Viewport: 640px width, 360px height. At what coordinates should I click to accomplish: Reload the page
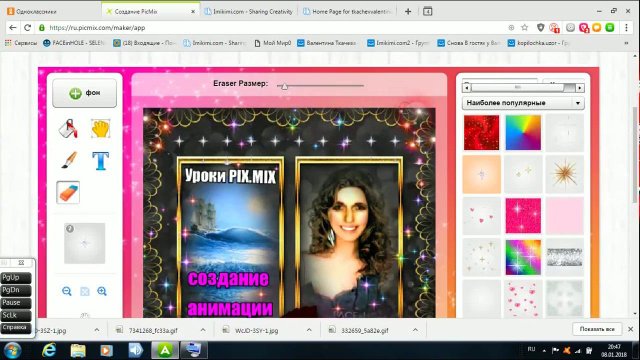(27, 28)
